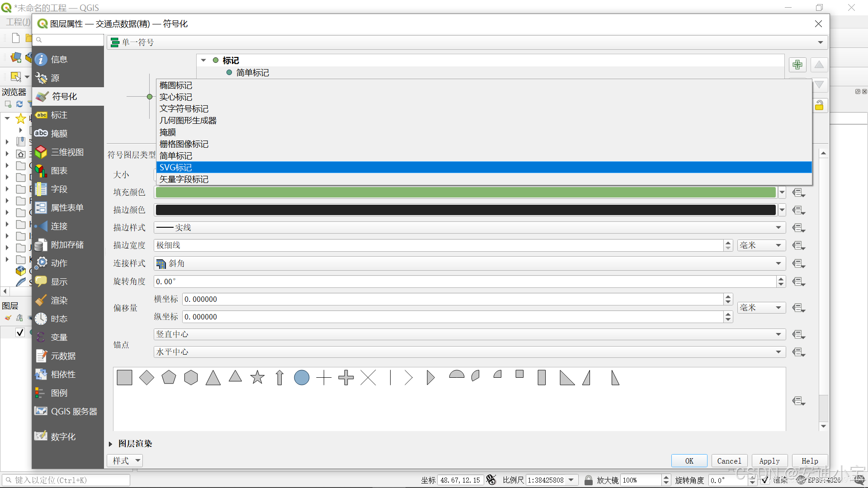Image resolution: width=868 pixels, height=488 pixels.
Task: Select the pentagon marker shape
Action: pyautogui.click(x=169, y=377)
